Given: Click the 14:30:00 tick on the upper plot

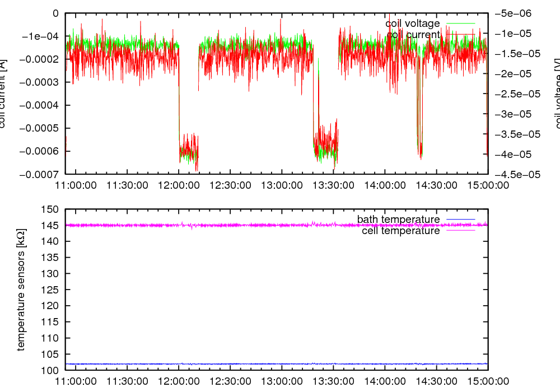Looking at the screenshot, I should tap(435, 185).
